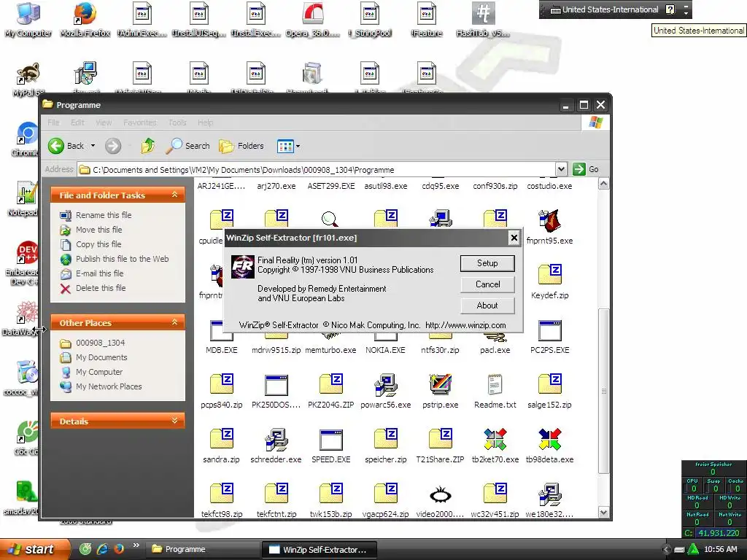Open About in WinZip Self-Extractor dialog
Image resolution: width=747 pixels, height=560 pixels.
click(x=487, y=306)
